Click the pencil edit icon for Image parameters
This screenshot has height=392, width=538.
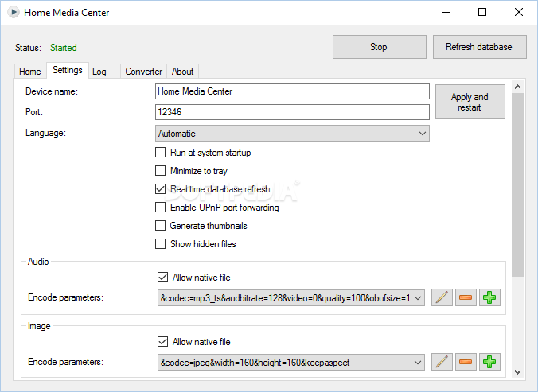[442, 362]
